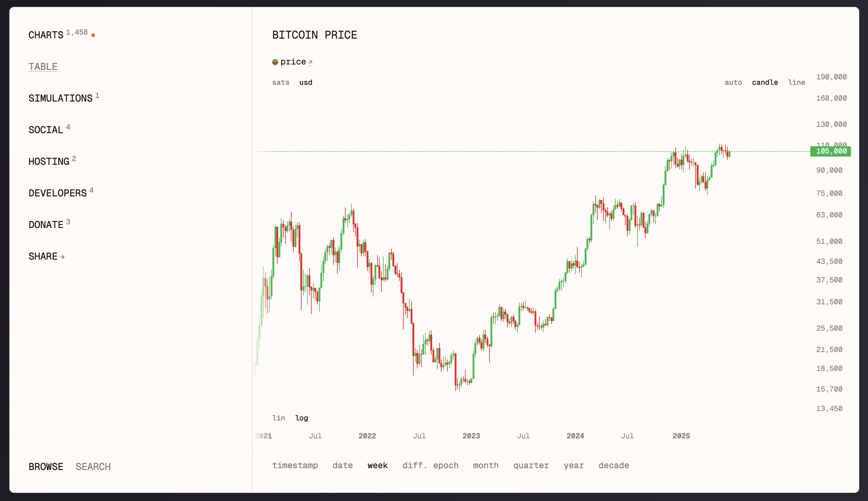Switch scale to lin

pyautogui.click(x=279, y=418)
